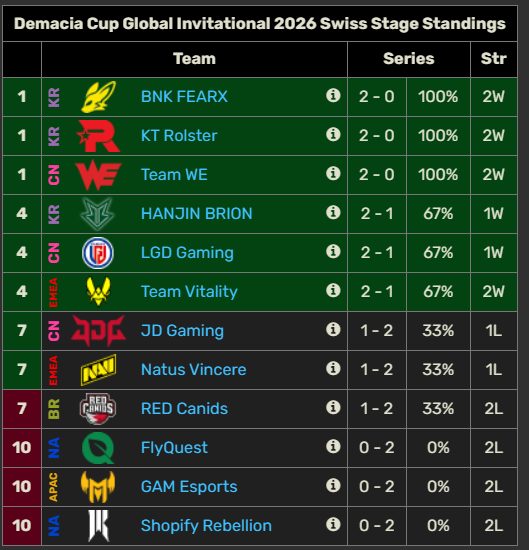
Task: Click the Team column header
Action: [x=194, y=59]
